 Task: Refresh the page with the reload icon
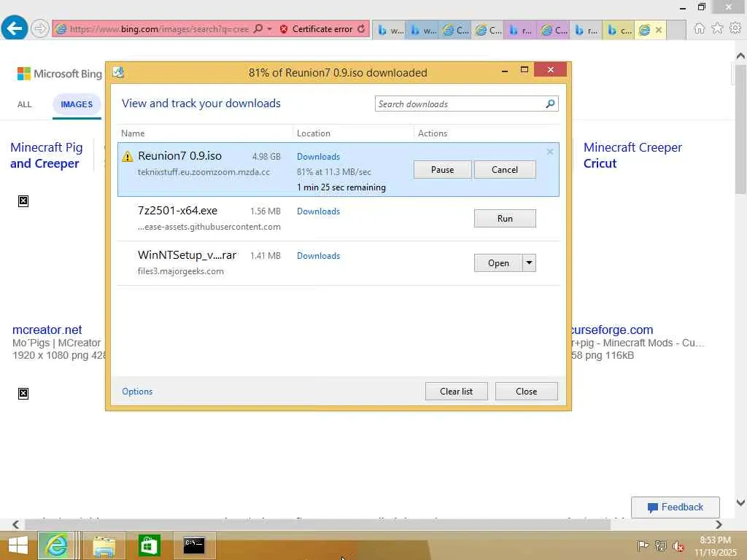pos(361,28)
